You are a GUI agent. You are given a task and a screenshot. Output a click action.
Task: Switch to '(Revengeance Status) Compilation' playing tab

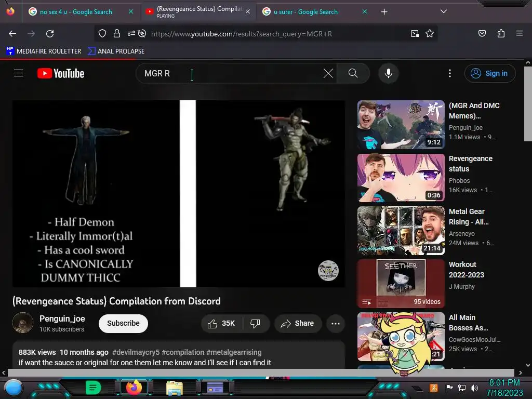[198, 12]
